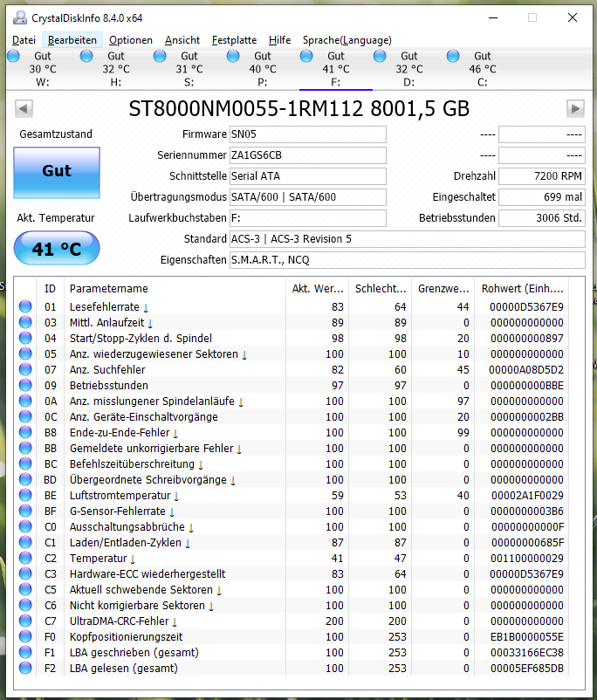This screenshot has height=700, width=597.
Task: Click the Schlecht... column header
Action: coord(381,289)
